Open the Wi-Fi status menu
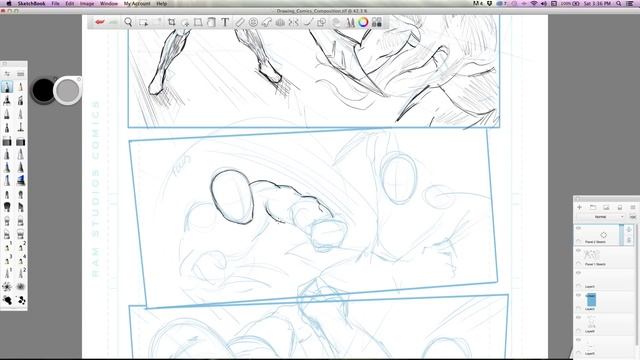Screen dimensions: 640x360 (x=533, y=3)
